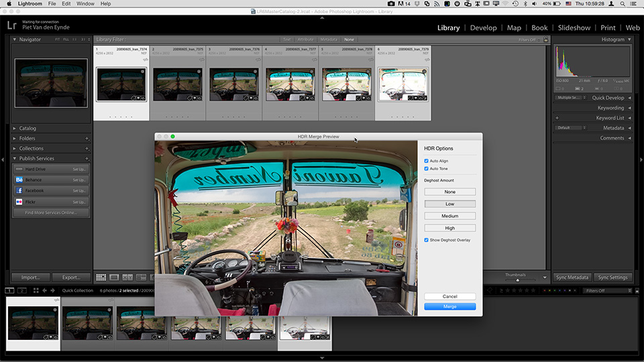Select Compare view XY icon
The width and height of the screenshot is (644, 362).
[x=127, y=278]
